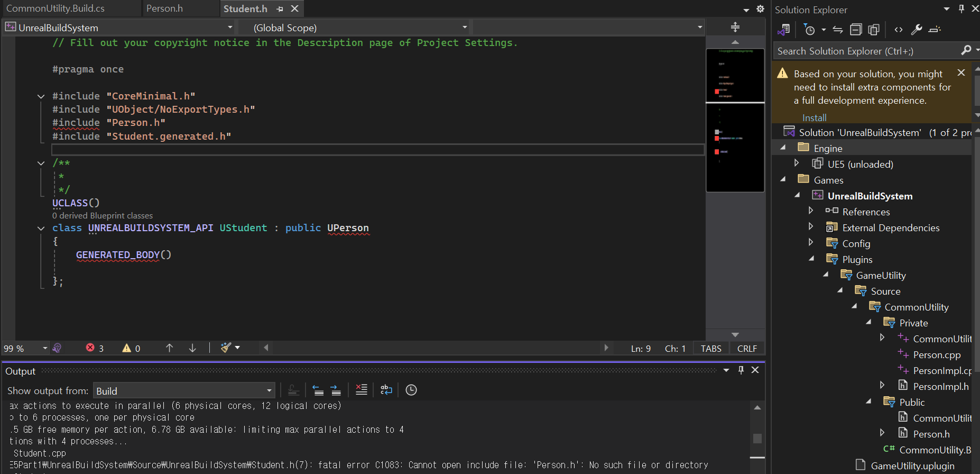Image resolution: width=980 pixels, height=474 pixels.
Task: Navigate to previous issue up arrow
Action: [169, 348]
